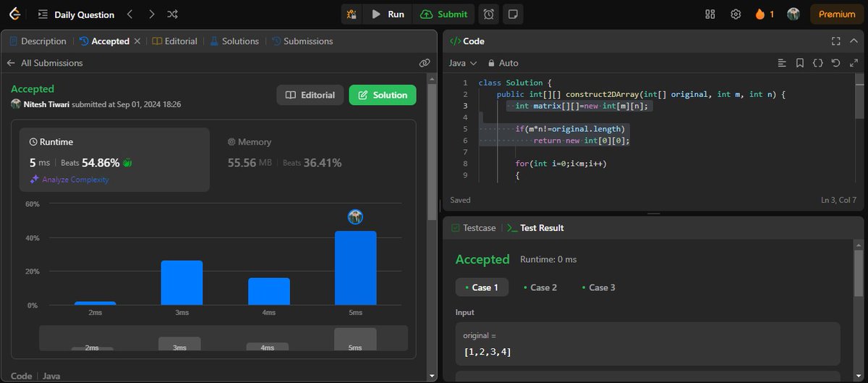Click the Editorial button under Accepted

(x=310, y=95)
